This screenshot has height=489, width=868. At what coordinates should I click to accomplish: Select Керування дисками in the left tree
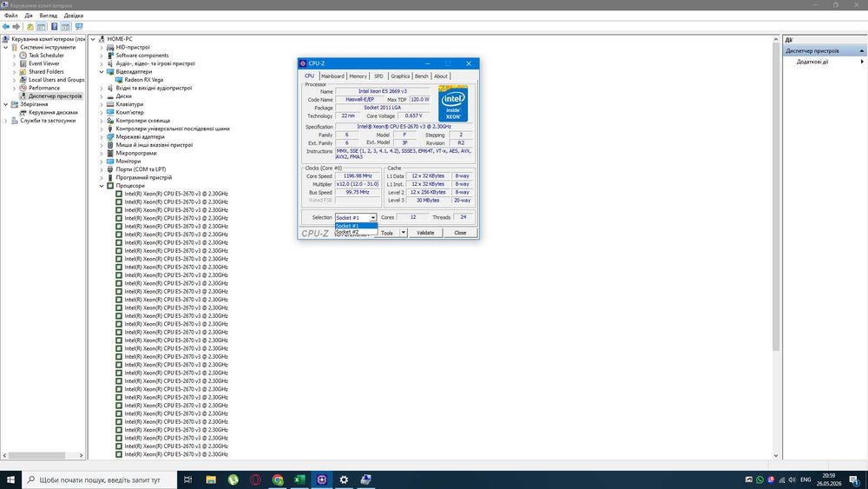coord(53,112)
